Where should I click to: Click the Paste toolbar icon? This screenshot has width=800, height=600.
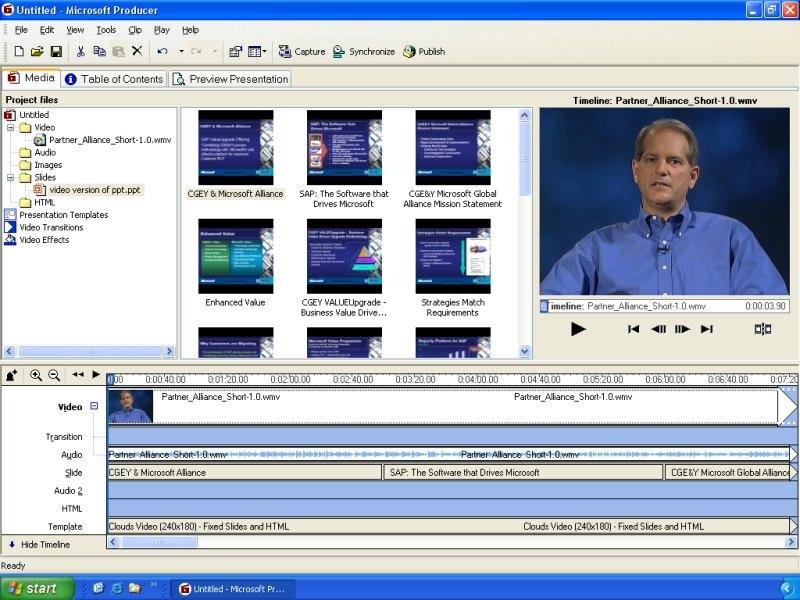(x=118, y=51)
